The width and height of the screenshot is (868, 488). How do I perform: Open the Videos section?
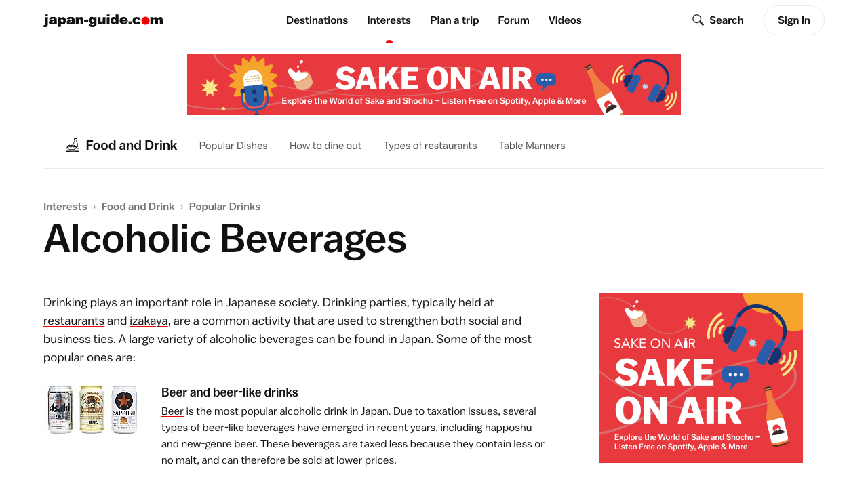pyautogui.click(x=565, y=20)
